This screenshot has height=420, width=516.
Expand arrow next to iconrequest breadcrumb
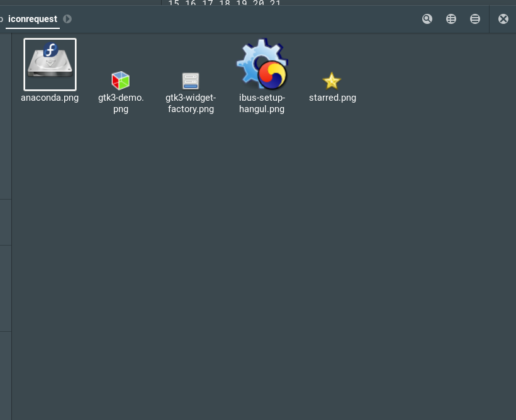(67, 19)
